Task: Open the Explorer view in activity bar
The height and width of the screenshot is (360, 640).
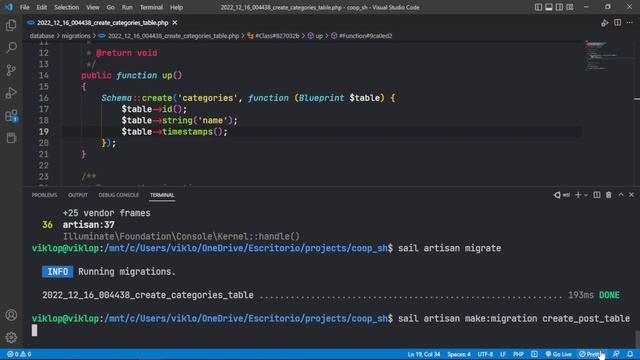Action: (11, 25)
